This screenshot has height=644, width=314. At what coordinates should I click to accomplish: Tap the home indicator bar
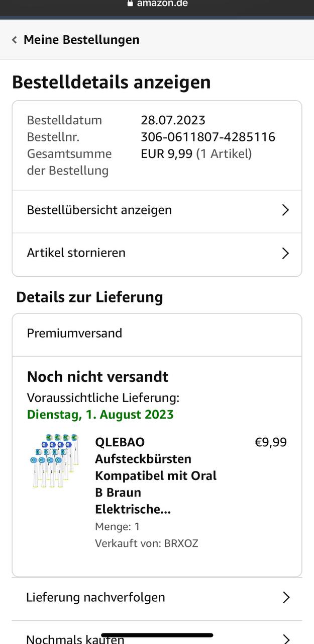pos(157,635)
